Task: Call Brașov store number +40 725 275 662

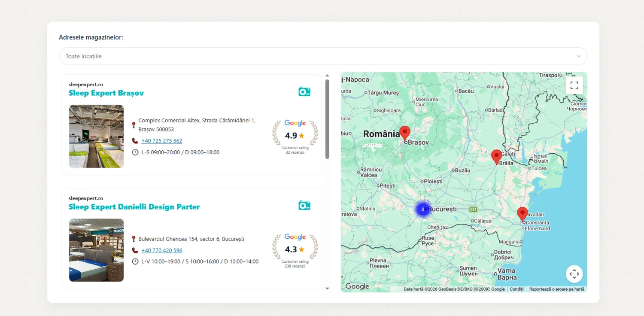Action: click(162, 141)
